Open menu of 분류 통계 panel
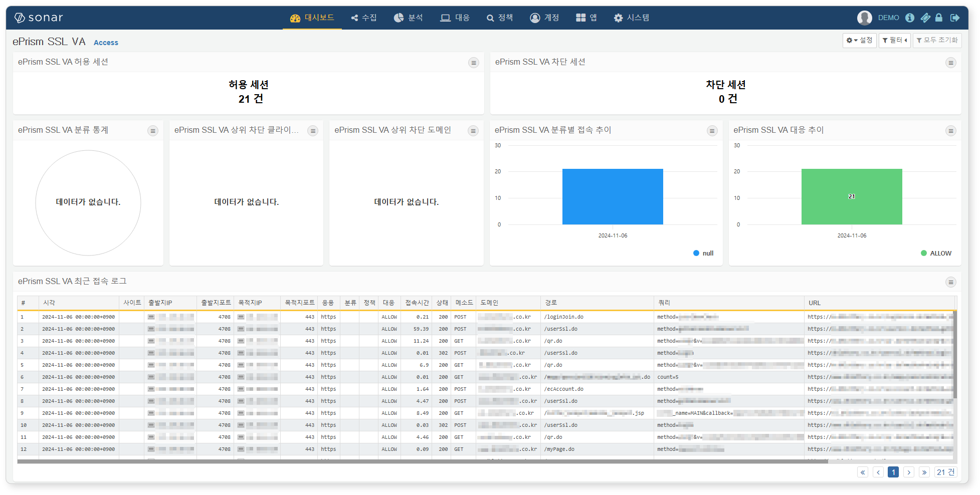The image size is (980, 495). pyautogui.click(x=153, y=131)
